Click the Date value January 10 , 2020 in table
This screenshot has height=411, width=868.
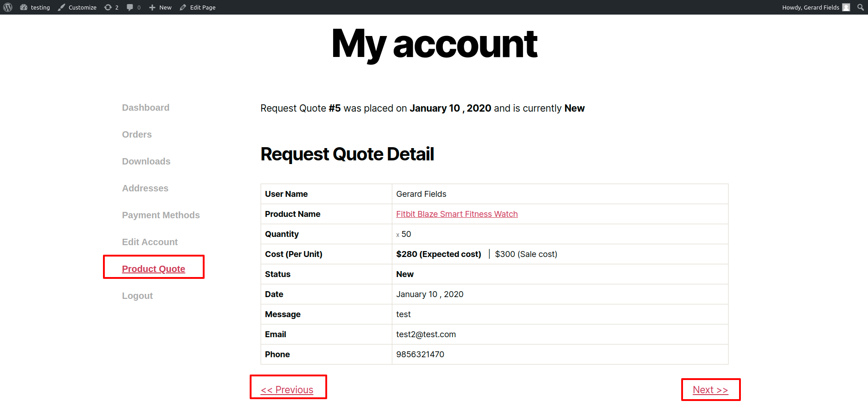pyautogui.click(x=430, y=294)
